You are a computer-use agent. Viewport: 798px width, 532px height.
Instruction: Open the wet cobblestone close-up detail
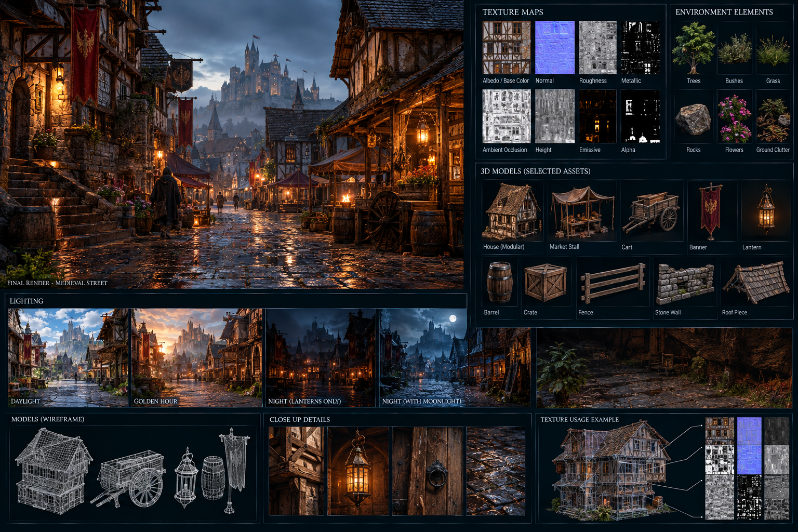pyautogui.click(x=496, y=471)
